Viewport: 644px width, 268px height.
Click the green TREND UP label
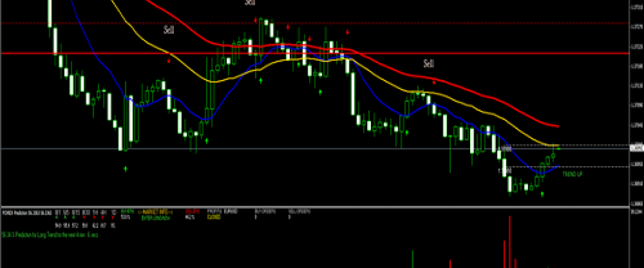[572, 174]
